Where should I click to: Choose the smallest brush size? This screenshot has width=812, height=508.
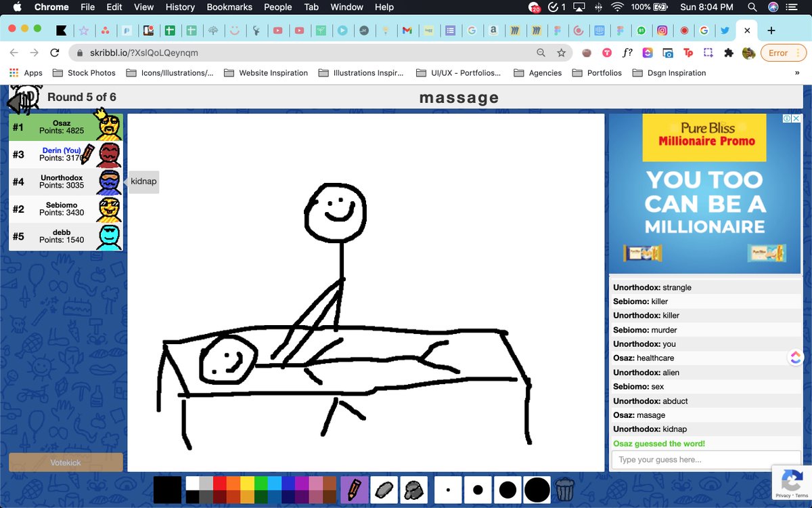point(448,490)
